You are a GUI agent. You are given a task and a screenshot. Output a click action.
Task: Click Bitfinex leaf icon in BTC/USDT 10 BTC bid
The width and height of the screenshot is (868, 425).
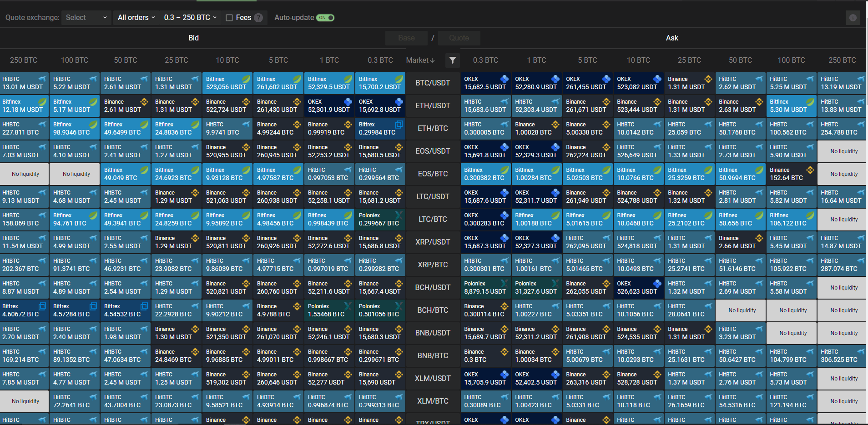[246, 79]
